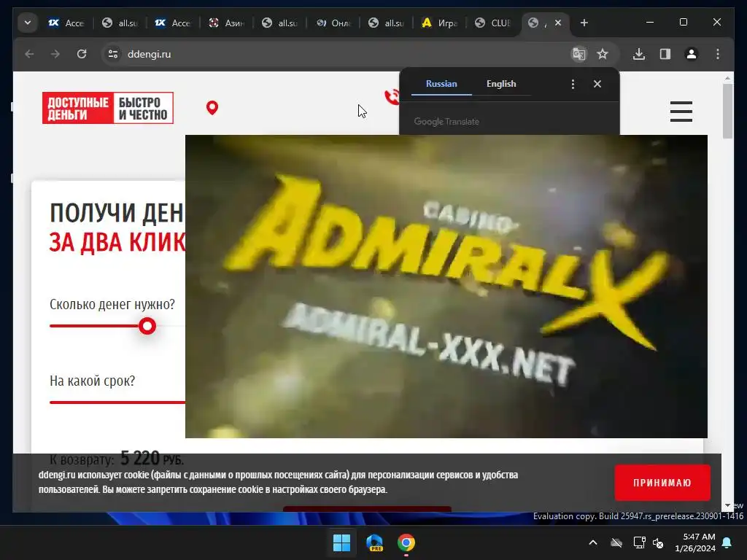Go forward to the next page

pos(55,54)
